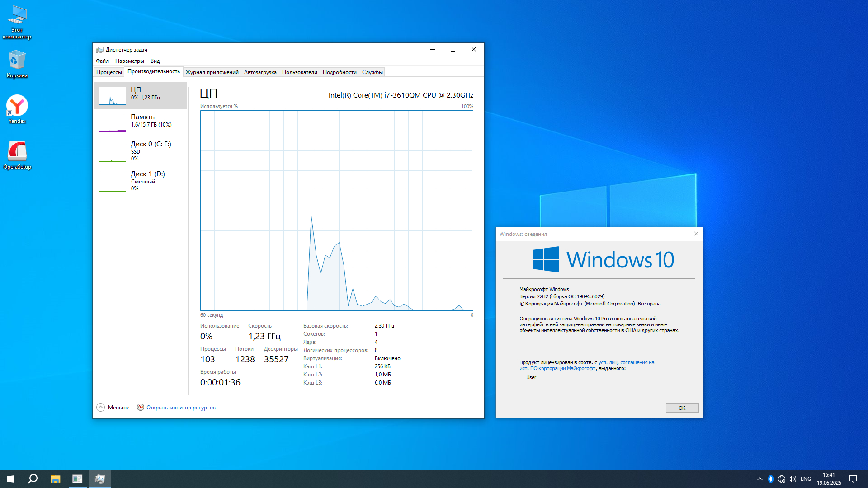Screen dimensions: 868x488
Task: Open the Вид menu
Action: click(x=155, y=61)
